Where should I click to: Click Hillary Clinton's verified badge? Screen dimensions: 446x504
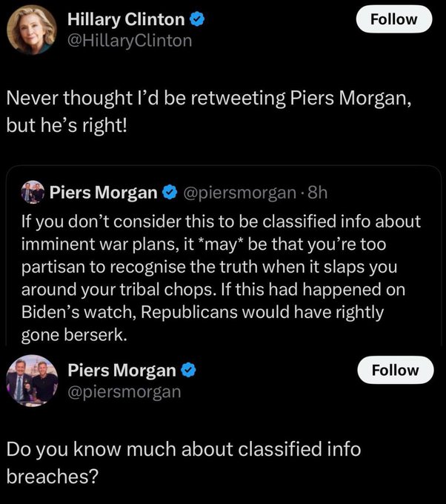click(199, 19)
